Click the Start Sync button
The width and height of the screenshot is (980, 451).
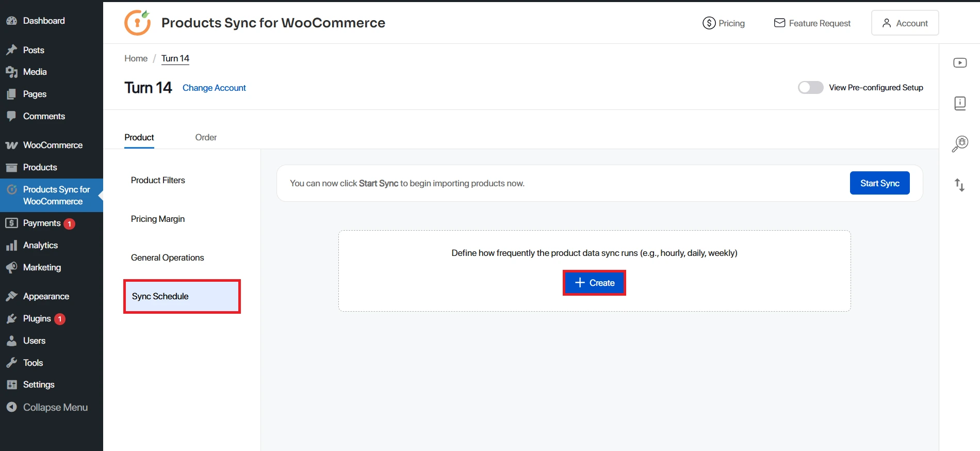pos(879,183)
